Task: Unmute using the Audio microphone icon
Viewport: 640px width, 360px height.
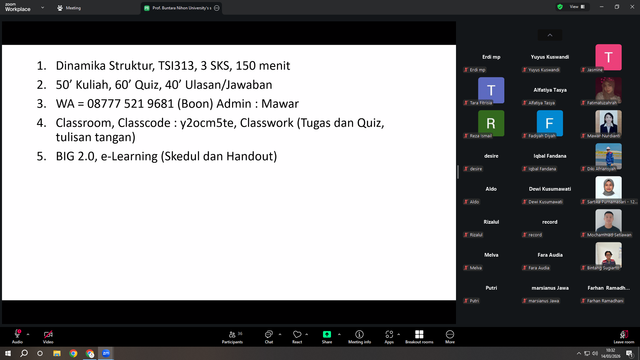Action: [x=18, y=334]
